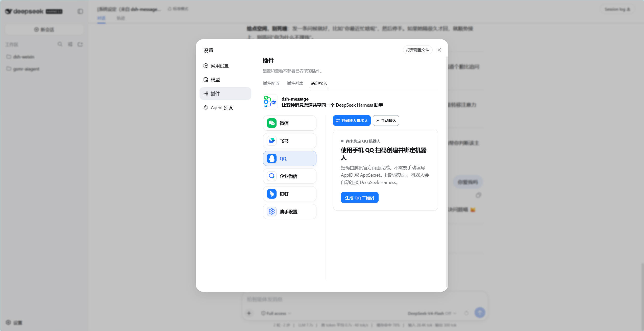Image resolution: width=644 pixels, height=331 pixels.
Task: Open the 通用设置 section in settings
Action: pyautogui.click(x=225, y=66)
